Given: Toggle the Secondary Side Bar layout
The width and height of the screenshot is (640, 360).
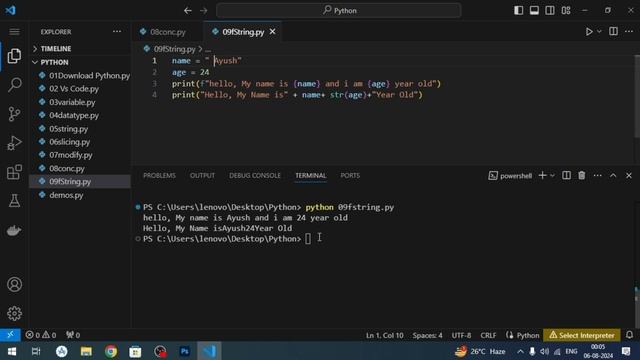Looking at the screenshot, I should [550, 10].
